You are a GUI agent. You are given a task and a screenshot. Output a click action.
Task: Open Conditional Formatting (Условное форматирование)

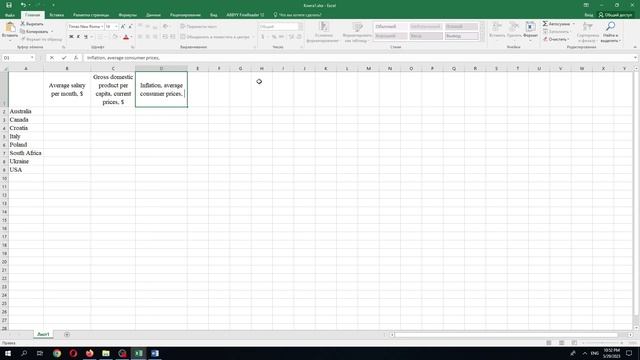coord(324,32)
